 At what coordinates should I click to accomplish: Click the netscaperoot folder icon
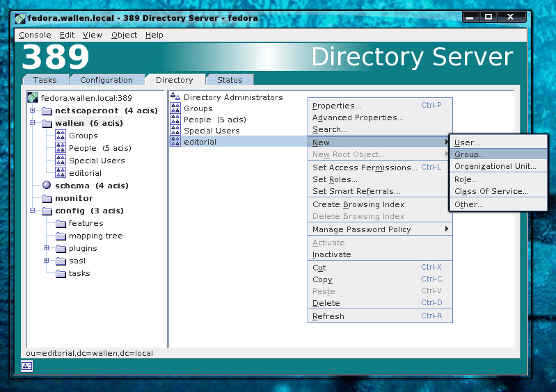click(47, 111)
